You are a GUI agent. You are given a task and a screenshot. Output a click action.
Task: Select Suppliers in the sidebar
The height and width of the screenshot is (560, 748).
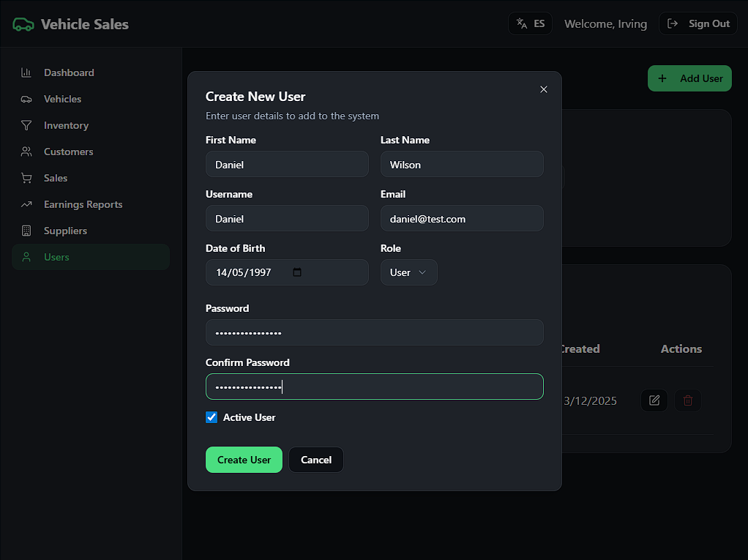[x=91, y=231]
